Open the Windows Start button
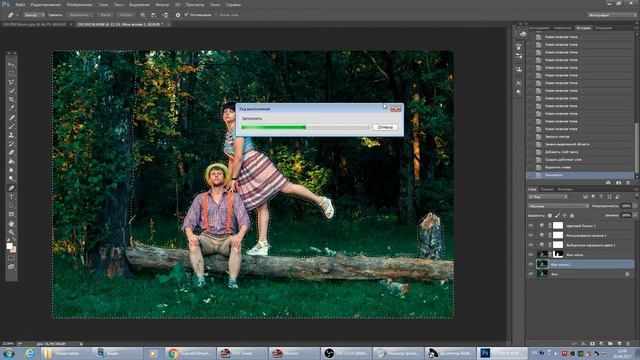The width and height of the screenshot is (640, 360). (x=9, y=353)
